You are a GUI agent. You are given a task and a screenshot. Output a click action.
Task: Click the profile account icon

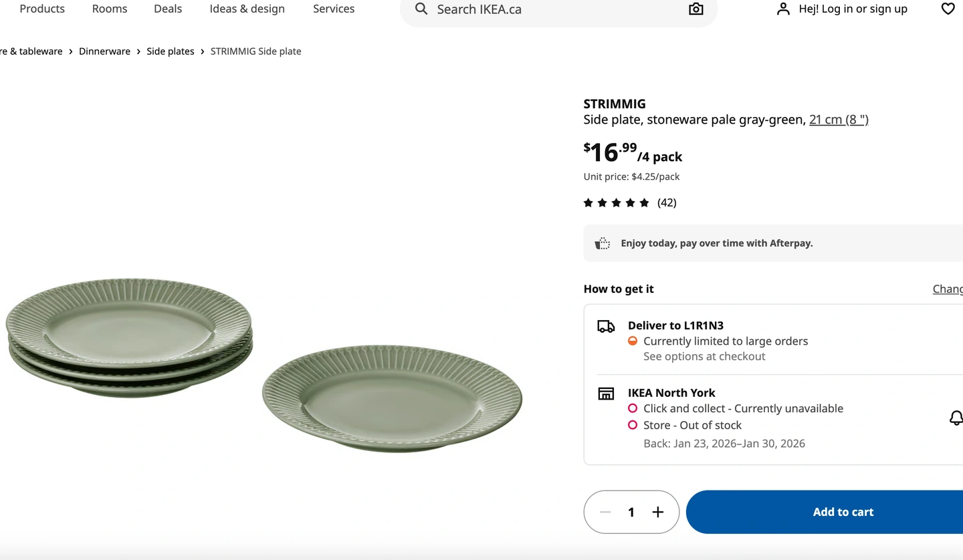pos(783,9)
